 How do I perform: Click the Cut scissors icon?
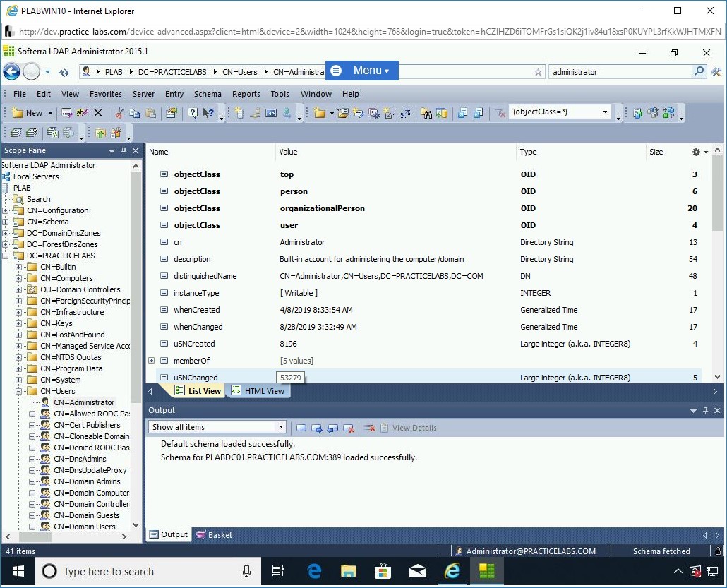(x=119, y=113)
